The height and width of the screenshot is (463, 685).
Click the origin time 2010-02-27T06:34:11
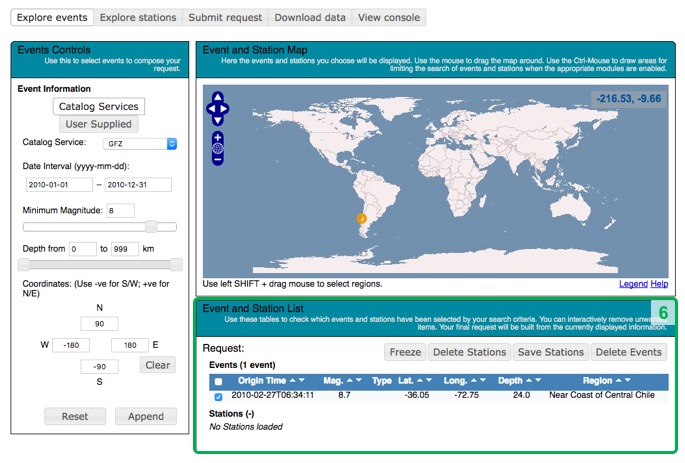tap(272, 395)
